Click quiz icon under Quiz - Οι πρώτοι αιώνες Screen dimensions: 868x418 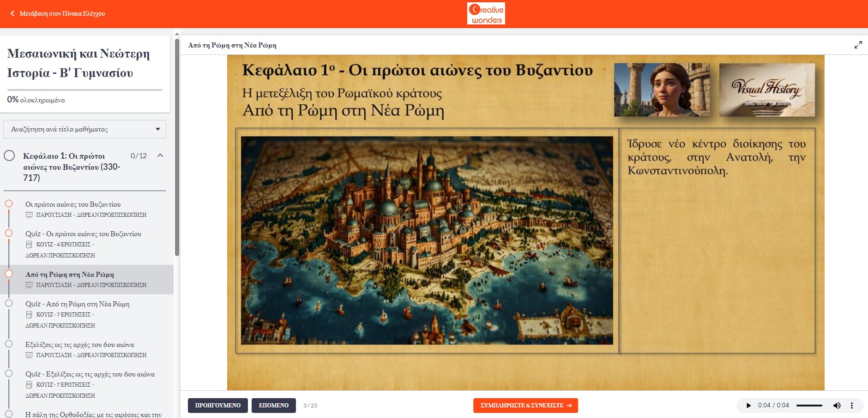(x=29, y=245)
